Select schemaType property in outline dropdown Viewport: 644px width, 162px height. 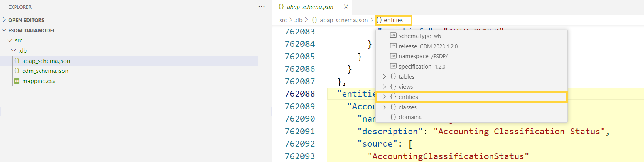(414, 36)
